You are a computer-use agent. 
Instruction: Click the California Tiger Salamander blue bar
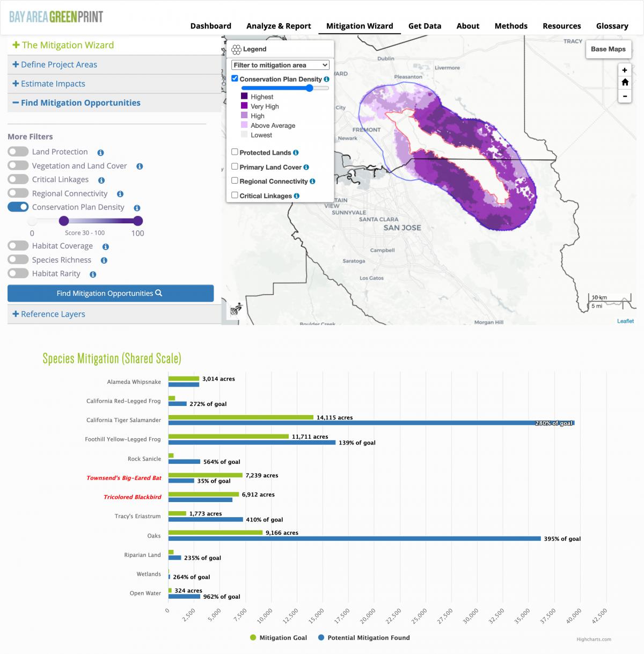click(371, 423)
